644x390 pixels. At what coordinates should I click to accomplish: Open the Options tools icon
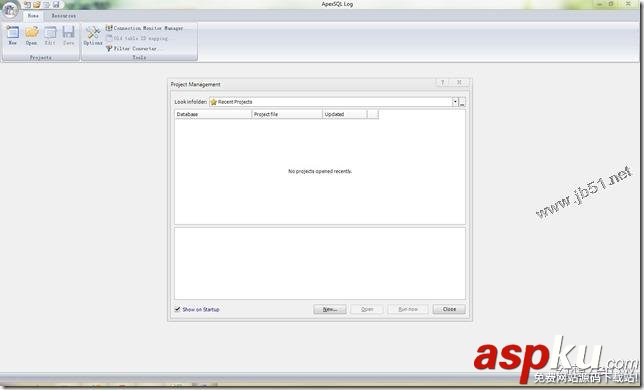93,35
